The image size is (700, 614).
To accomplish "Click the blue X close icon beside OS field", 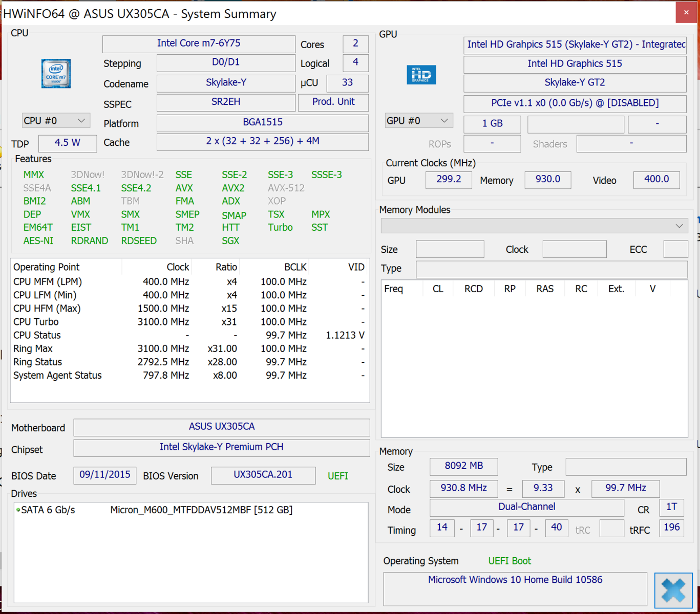I will click(673, 590).
